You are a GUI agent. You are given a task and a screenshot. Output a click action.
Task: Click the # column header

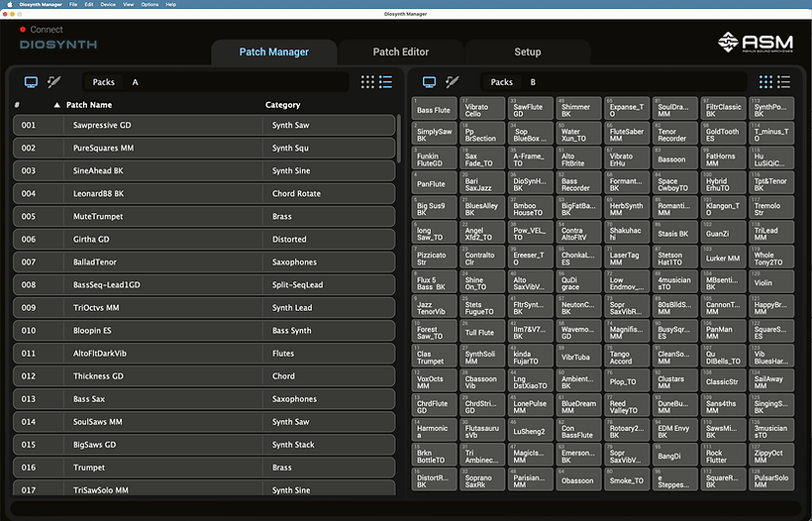(17, 105)
